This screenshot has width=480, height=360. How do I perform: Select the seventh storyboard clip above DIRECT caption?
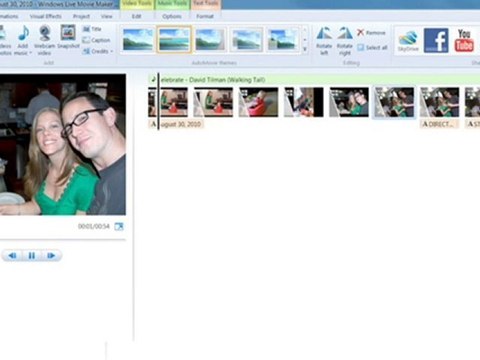(439, 102)
